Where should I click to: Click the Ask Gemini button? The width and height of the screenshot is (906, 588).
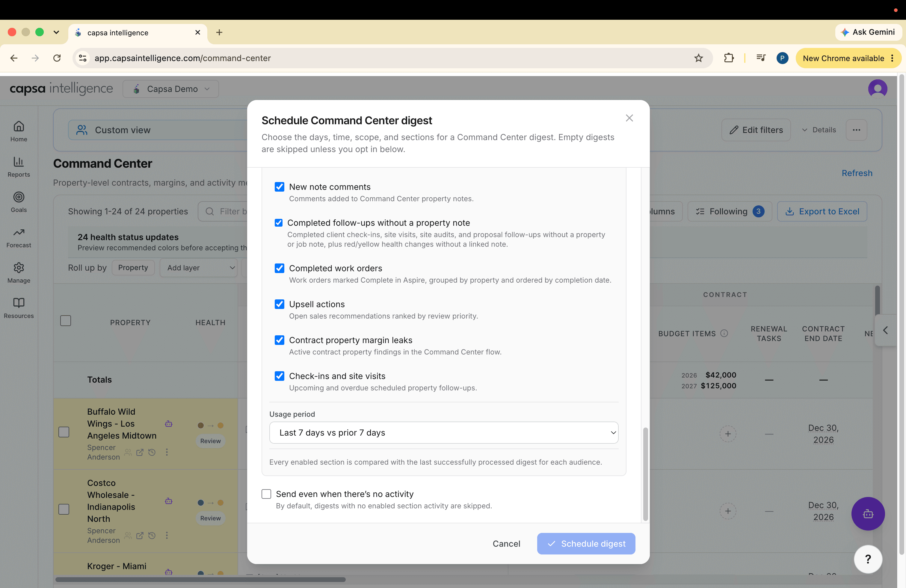[868, 32]
